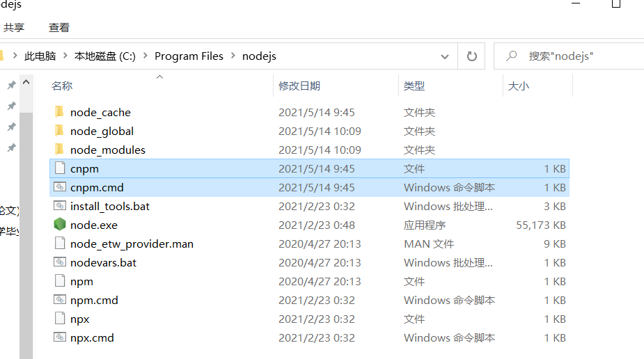Click the cnpm.cmd script icon
The height and width of the screenshot is (359, 644).
click(x=60, y=187)
